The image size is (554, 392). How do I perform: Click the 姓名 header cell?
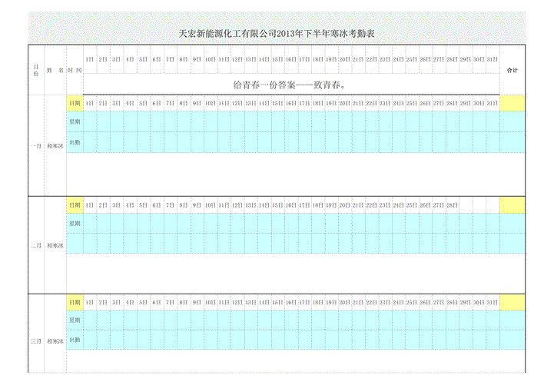point(55,70)
